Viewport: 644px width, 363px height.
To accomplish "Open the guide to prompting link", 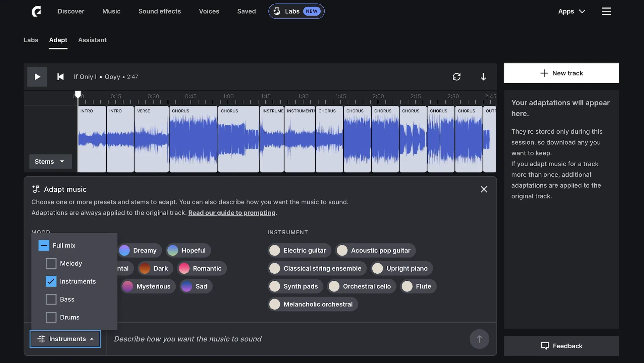I will pyautogui.click(x=232, y=213).
